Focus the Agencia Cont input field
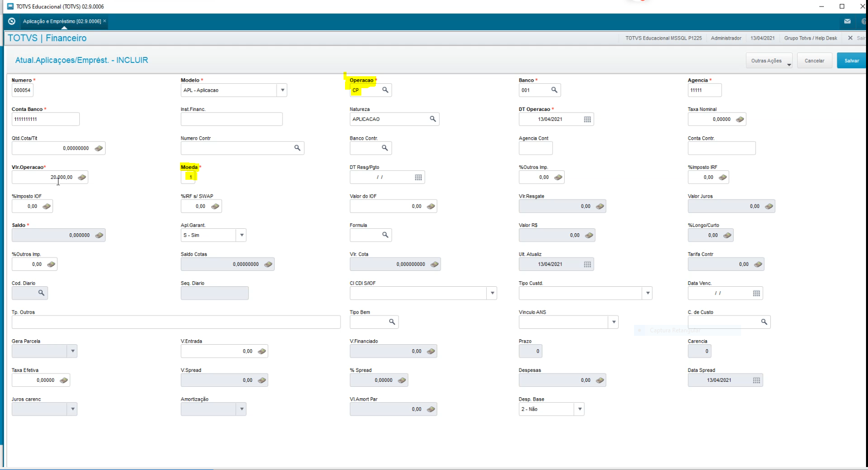This screenshot has width=868, height=470. tap(535, 148)
